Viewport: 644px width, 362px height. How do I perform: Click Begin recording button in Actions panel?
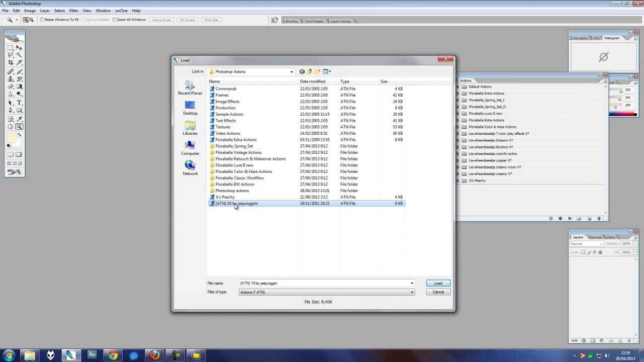tap(560, 218)
